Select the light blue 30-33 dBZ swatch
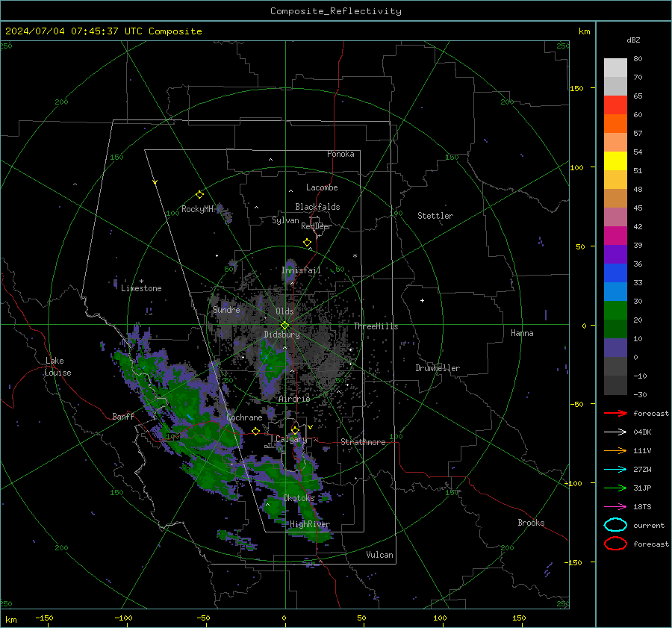 (615, 292)
